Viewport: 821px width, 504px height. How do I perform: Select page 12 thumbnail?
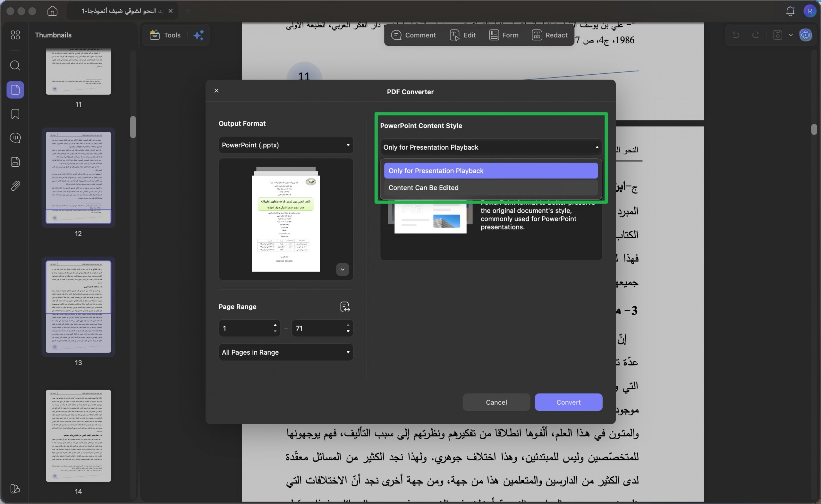(78, 178)
